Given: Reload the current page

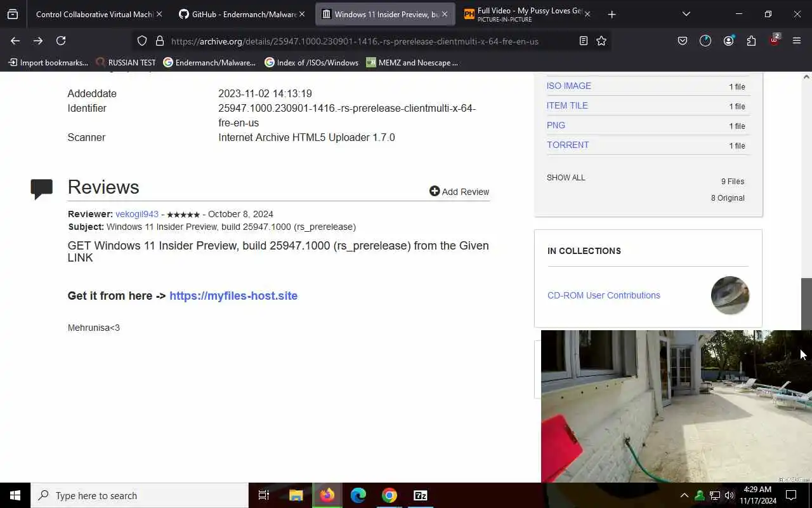Looking at the screenshot, I should (61, 41).
